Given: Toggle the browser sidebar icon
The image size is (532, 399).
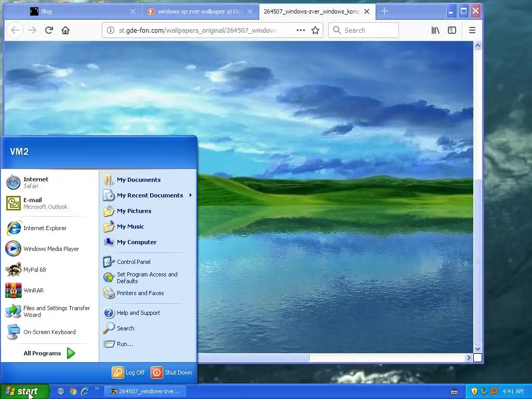Looking at the screenshot, I should click(x=452, y=30).
